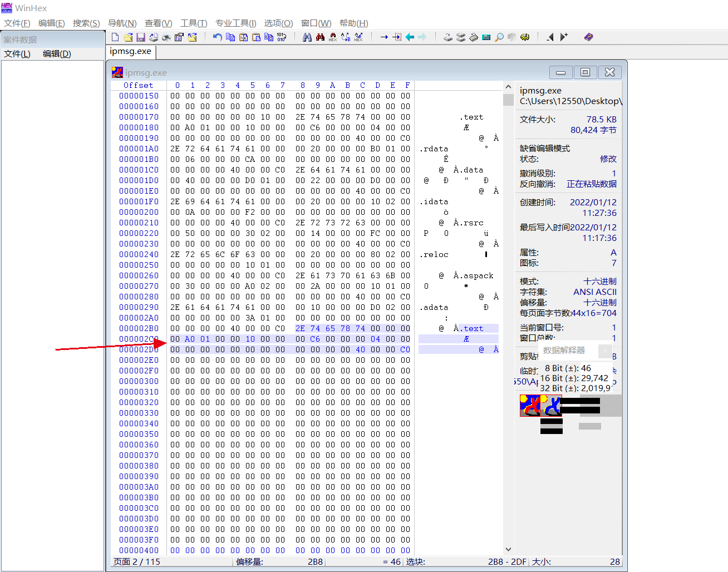Image resolution: width=728 pixels, height=572 pixels.
Task: Click the Open folder with star icon
Action: tap(192, 37)
